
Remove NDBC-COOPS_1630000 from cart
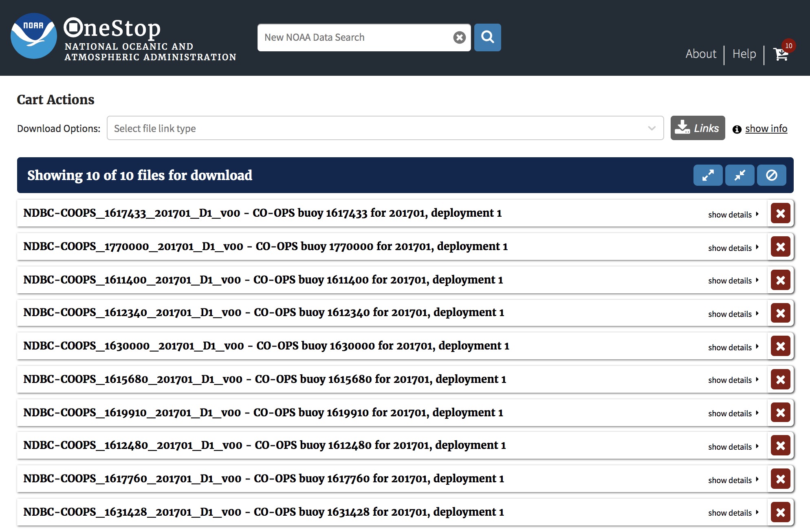(x=780, y=345)
